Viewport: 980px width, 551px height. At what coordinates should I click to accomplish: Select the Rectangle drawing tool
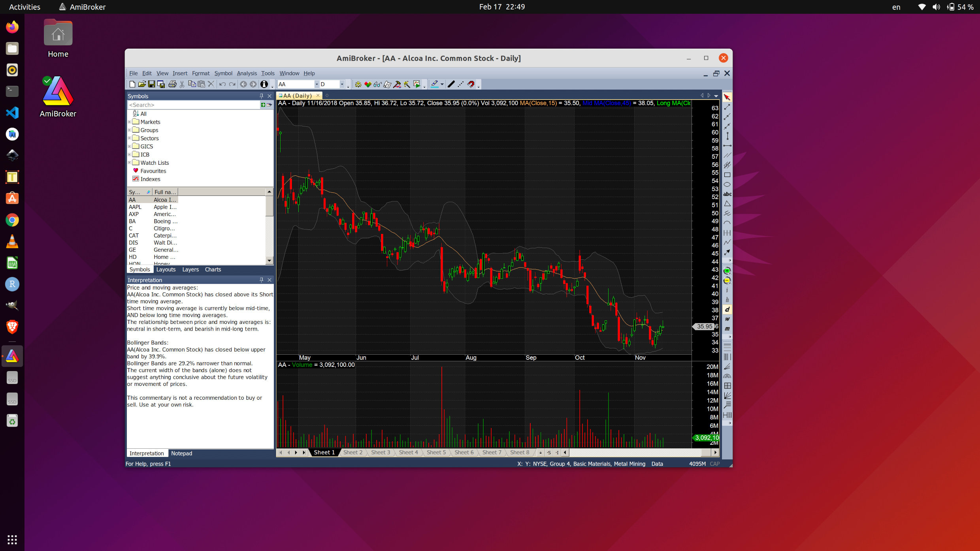pos(727,175)
